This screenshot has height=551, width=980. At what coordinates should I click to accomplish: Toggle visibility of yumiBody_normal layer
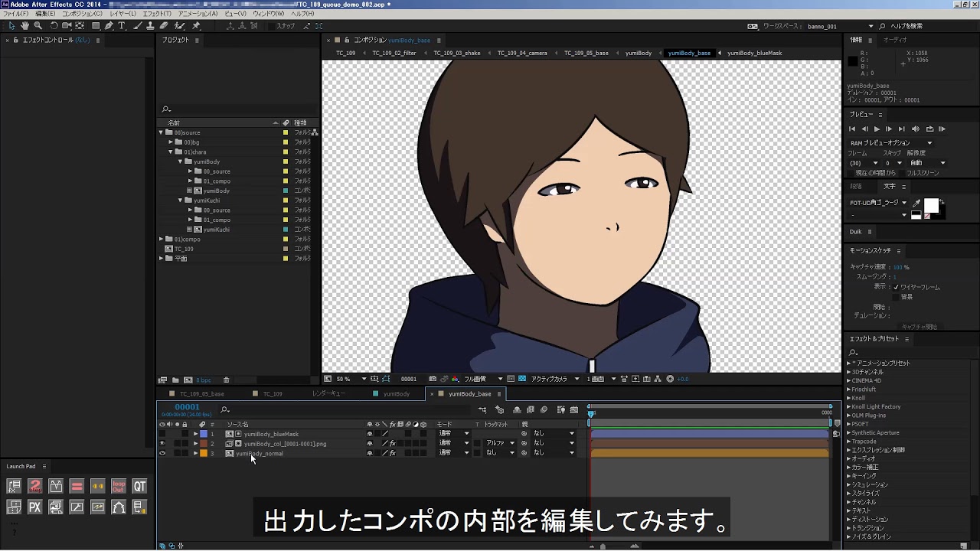point(162,453)
